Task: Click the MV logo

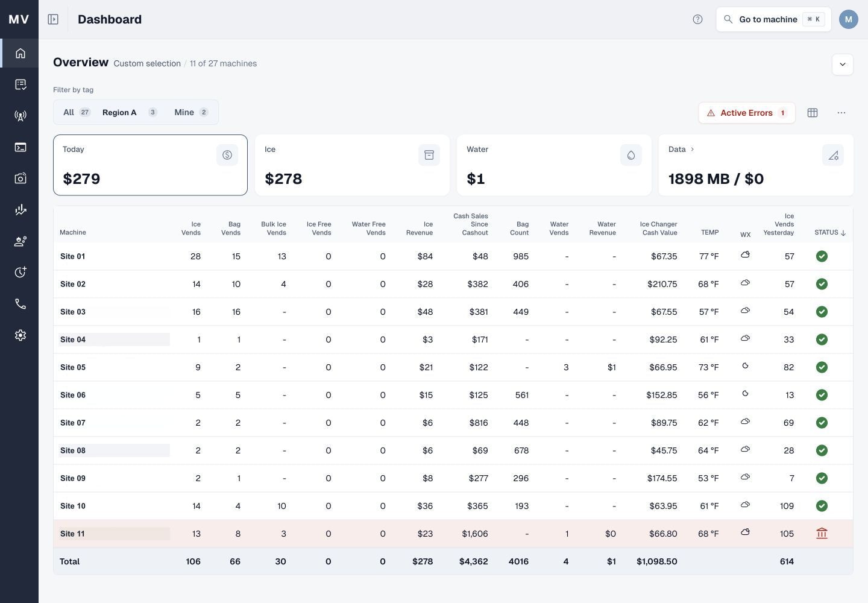Action: [x=19, y=19]
